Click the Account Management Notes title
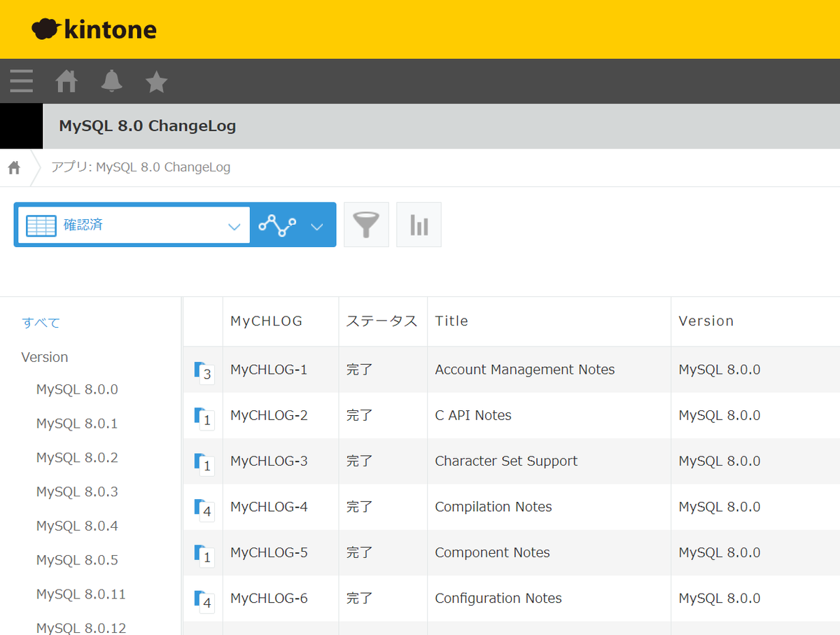840x635 pixels. pos(525,370)
